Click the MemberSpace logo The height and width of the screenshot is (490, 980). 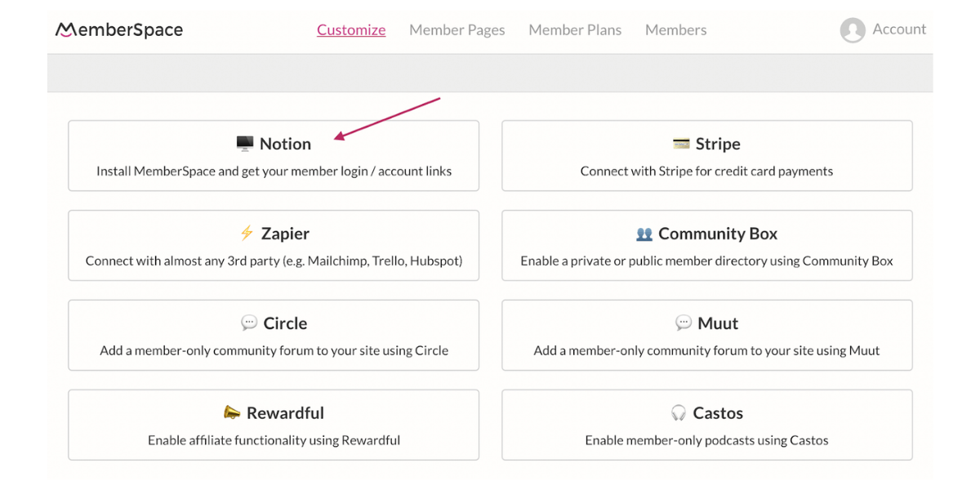[118, 29]
